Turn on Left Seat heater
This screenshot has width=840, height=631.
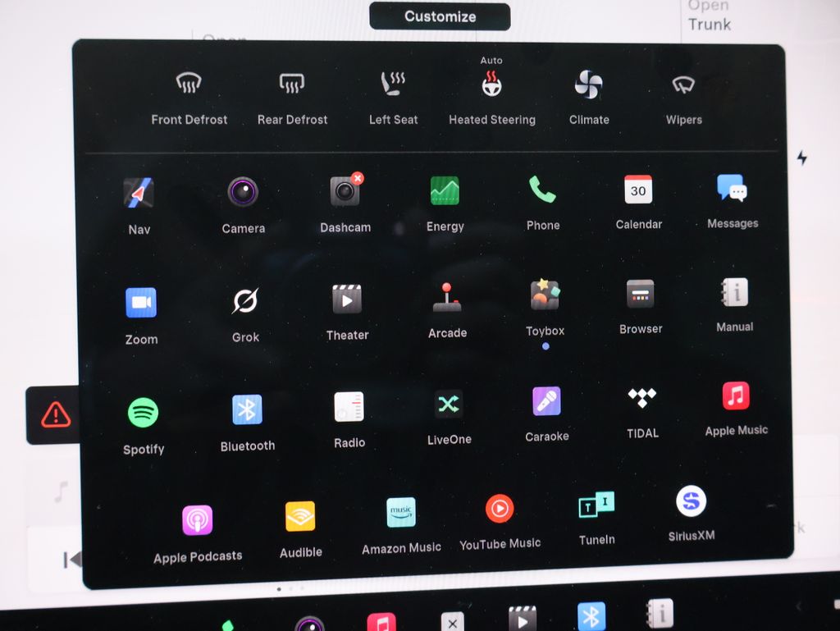click(393, 84)
